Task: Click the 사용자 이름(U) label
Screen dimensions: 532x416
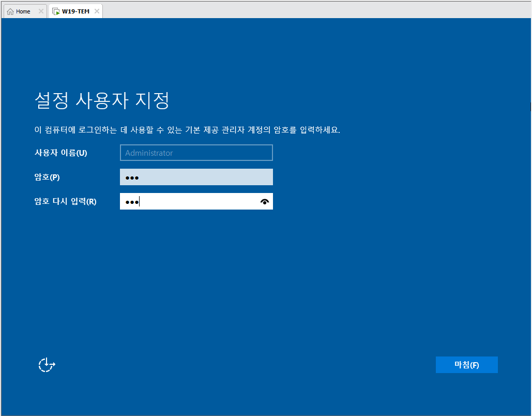Action: pos(60,153)
